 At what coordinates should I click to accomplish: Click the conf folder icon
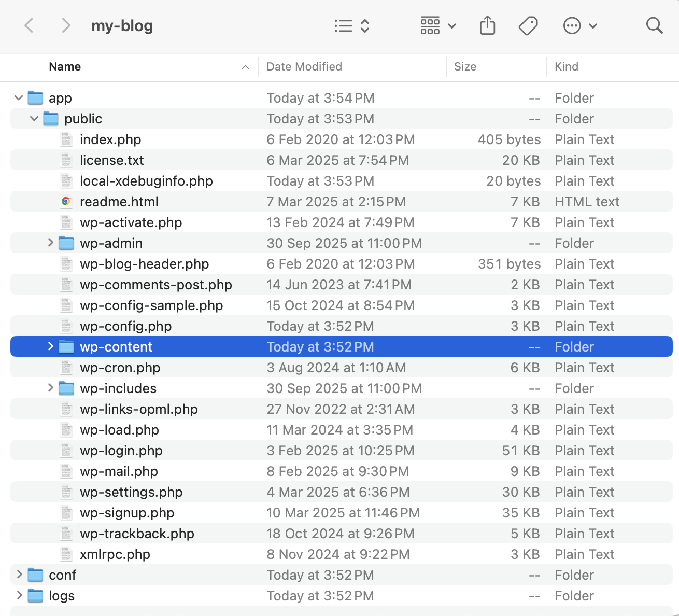tap(35, 575)
